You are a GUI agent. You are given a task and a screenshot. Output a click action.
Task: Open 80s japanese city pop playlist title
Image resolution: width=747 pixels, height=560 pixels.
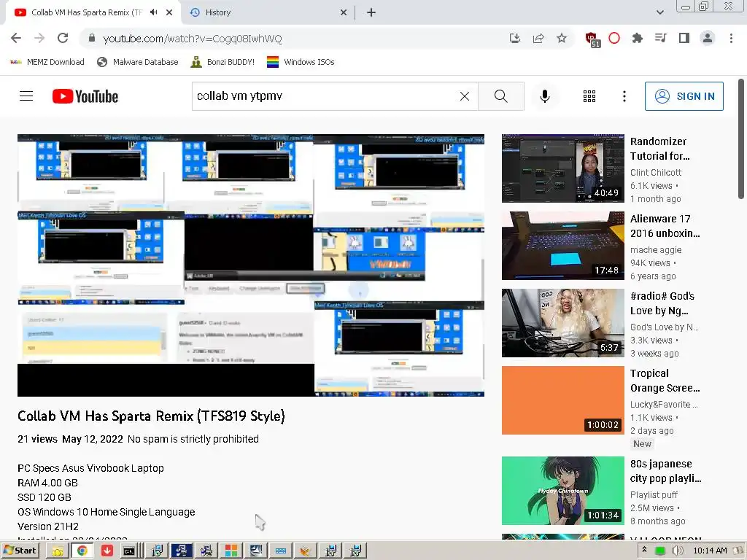(665, 471)
